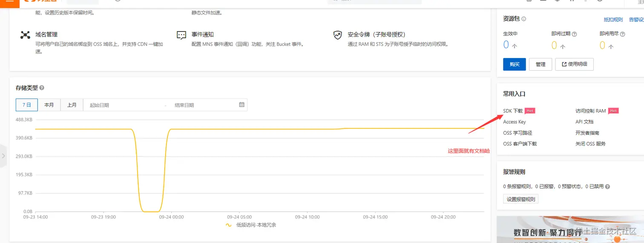Open the calendar icon in the date range

pyautogui.click(x=241, y=104)
